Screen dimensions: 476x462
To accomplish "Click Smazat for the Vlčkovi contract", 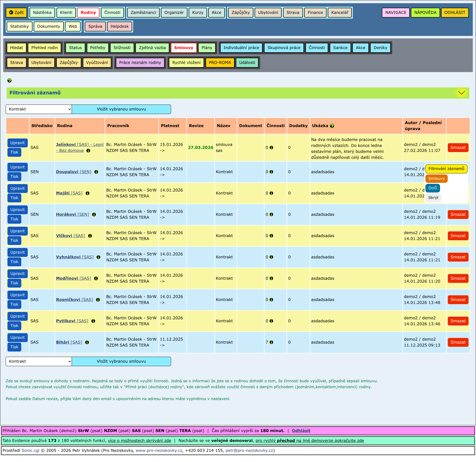I will point(458,236).
